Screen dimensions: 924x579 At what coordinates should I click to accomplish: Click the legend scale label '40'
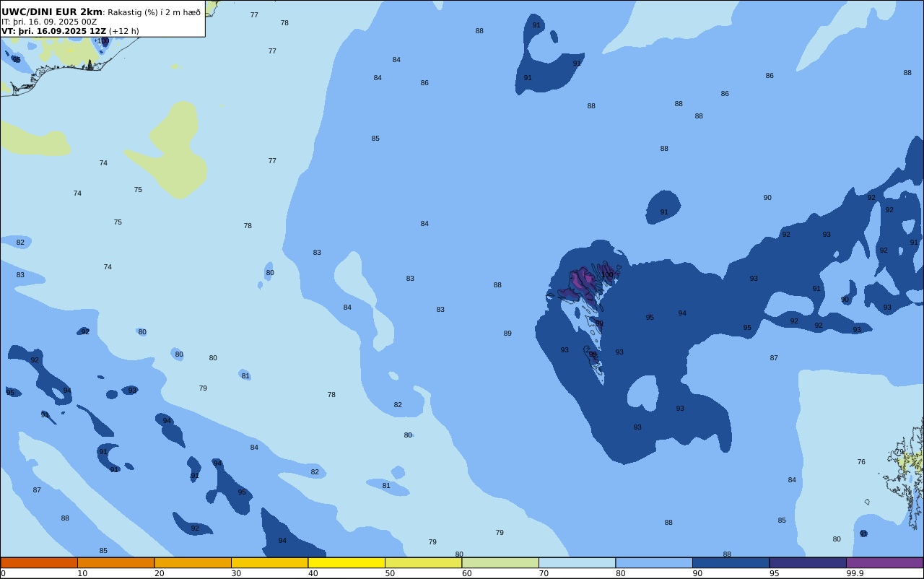pos(313,573)
